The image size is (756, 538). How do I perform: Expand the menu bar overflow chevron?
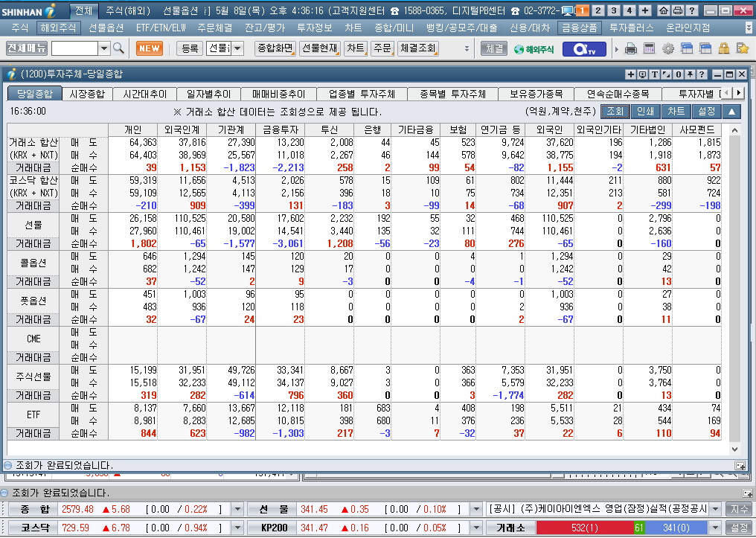tap(749, 28)
